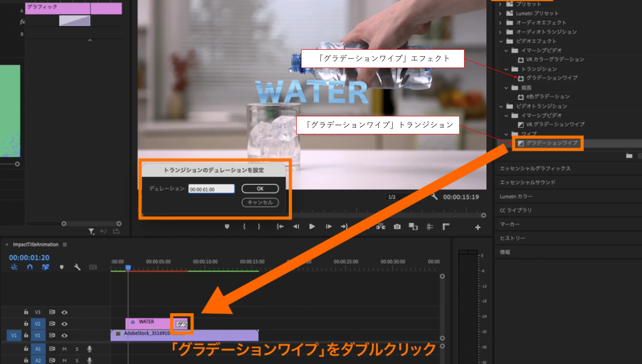Collapse the ビデオエフェクト folder
This screenshot has width=642, height=364.
501,41
